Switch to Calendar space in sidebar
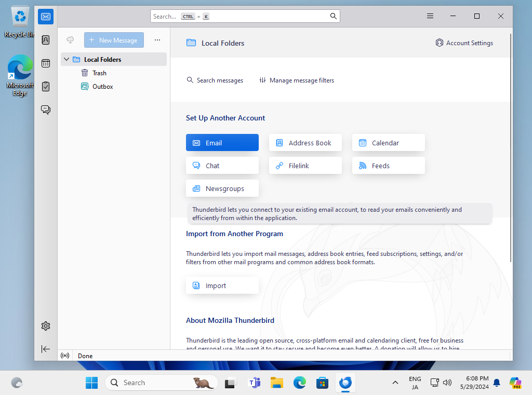The width and height of the screenshot is (532, 395). click(46, 63)
